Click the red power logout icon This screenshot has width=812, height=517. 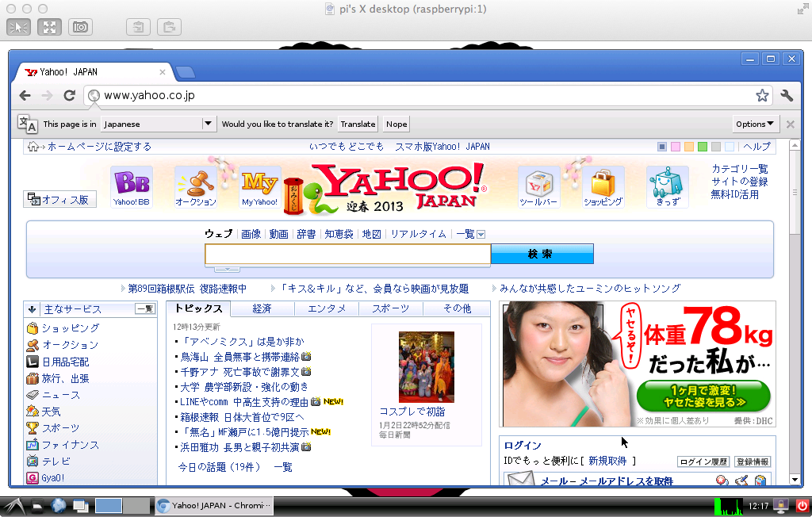[802, 506]
